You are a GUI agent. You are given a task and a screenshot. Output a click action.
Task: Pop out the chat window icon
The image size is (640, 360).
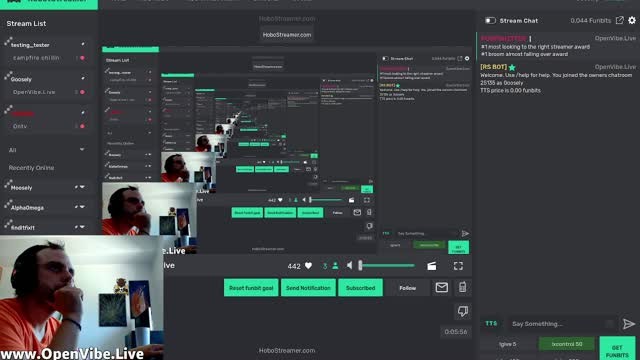coord(620,20)
